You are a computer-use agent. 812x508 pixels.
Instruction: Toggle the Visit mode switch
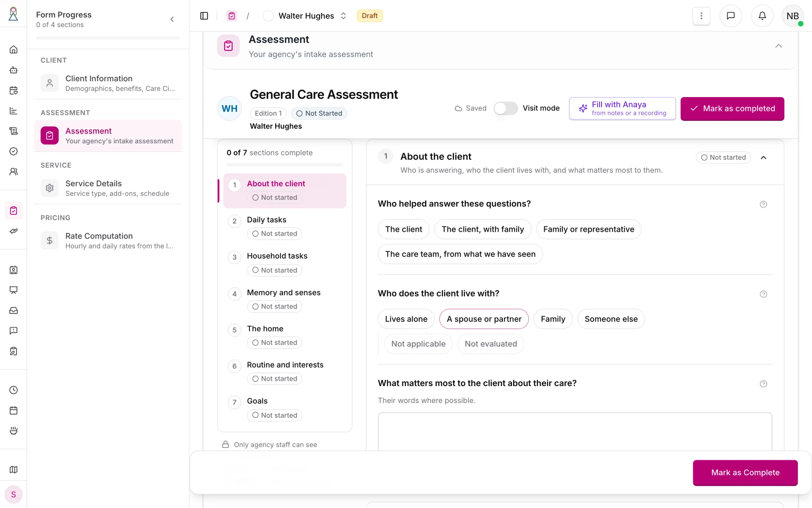point(506,108)
